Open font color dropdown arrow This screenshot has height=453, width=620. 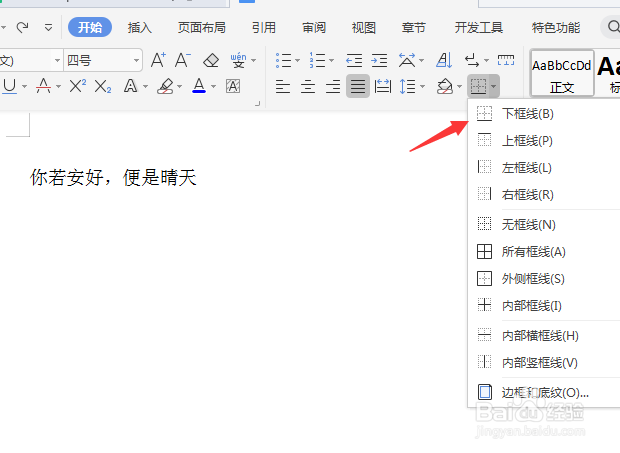pyautogui.click(x=214, y=86)
